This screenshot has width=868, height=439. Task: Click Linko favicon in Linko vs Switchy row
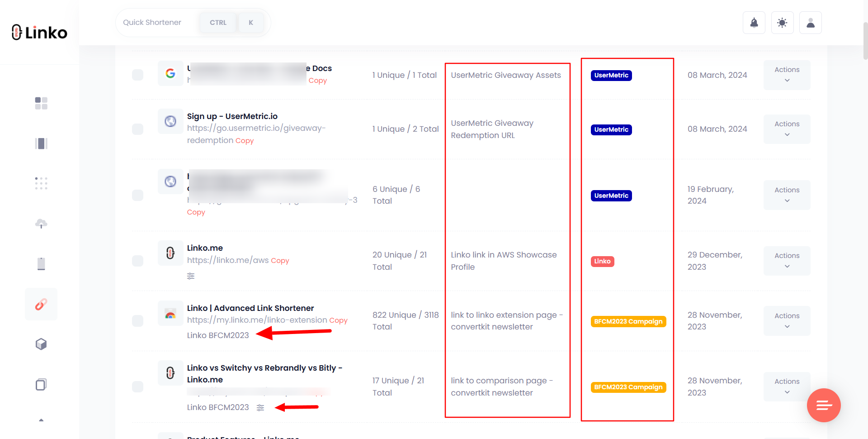pyautogui.click(x=170, y=373)
